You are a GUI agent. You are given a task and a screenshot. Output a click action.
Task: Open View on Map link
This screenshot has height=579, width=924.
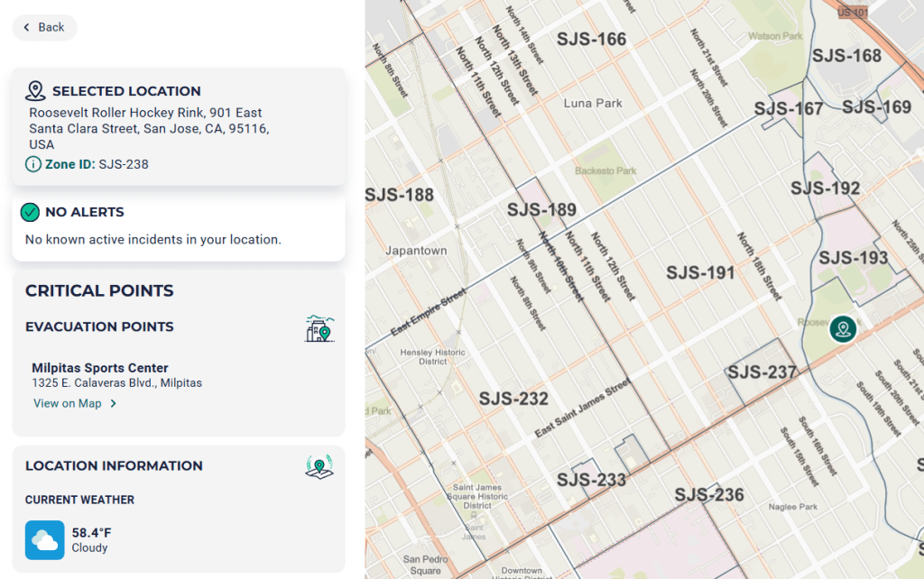pos(68,403)
